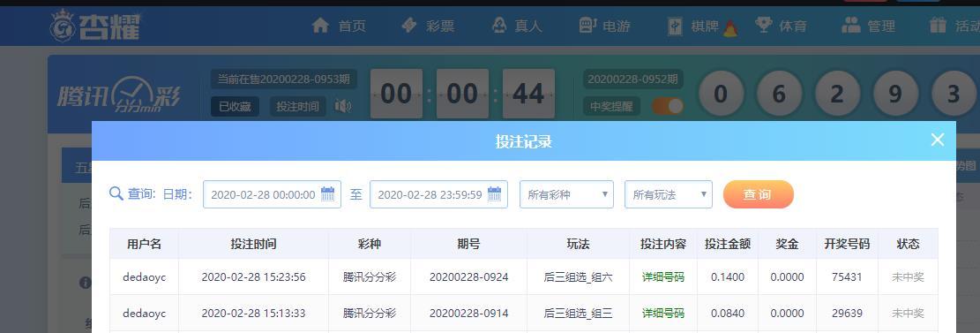Open the end date calendar icon

(x=494, y=194)
